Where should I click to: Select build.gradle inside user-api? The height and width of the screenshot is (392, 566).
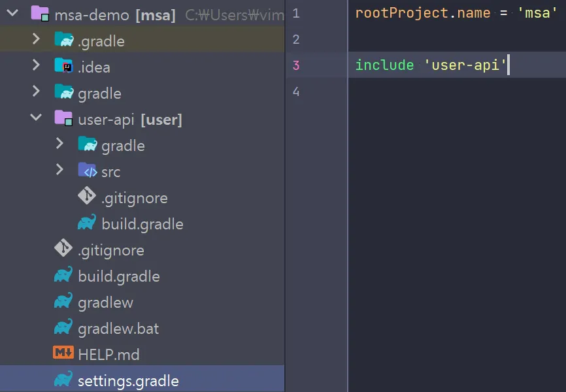coord(142,224)
